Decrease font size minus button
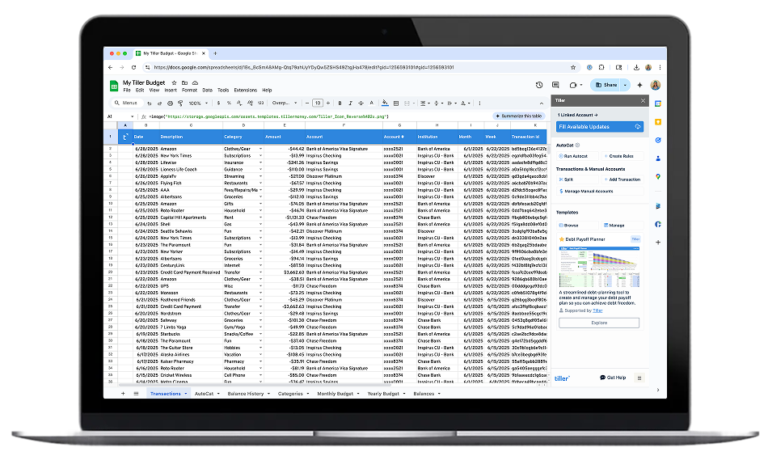 point(307,103)
